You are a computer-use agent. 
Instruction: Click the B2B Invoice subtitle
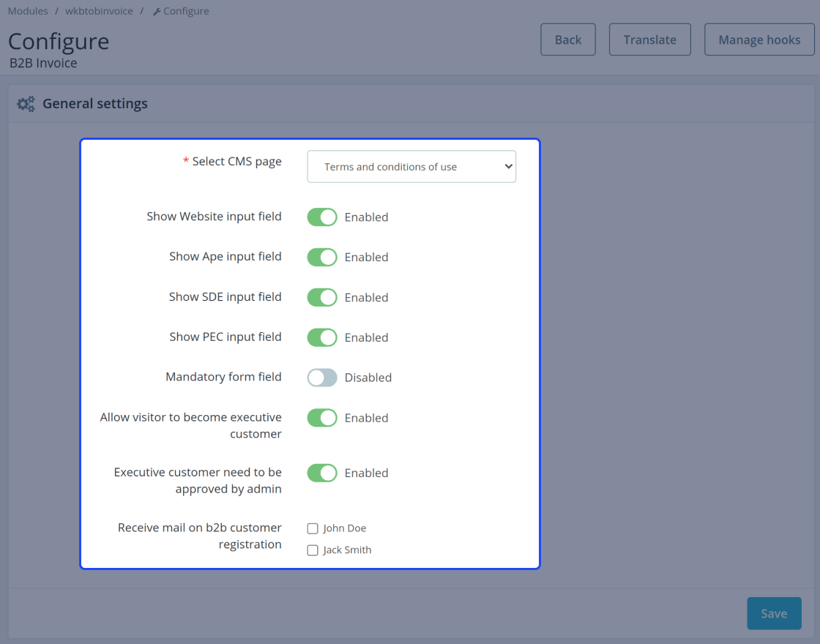pos(43,63)
